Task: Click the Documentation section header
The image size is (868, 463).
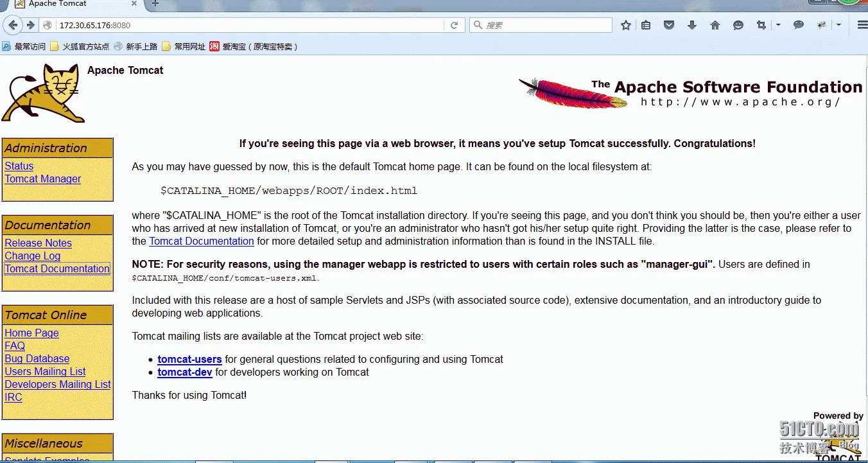Action: 58,225
